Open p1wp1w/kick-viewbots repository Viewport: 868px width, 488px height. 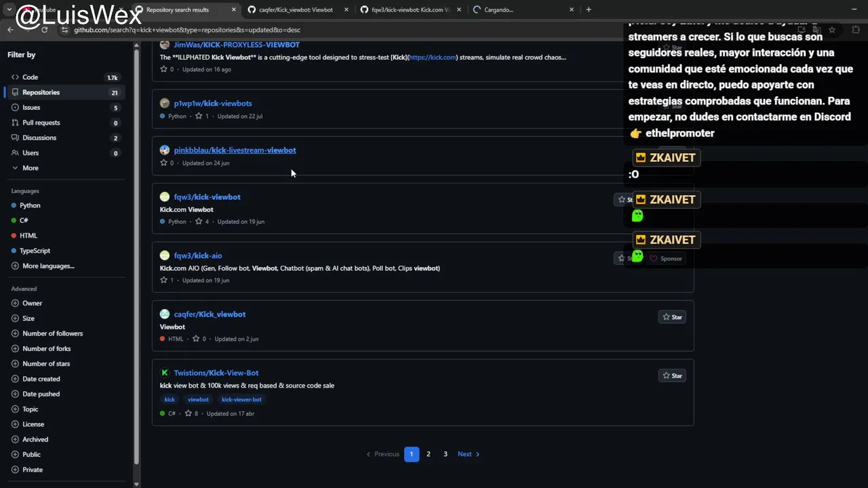(213, 103)
